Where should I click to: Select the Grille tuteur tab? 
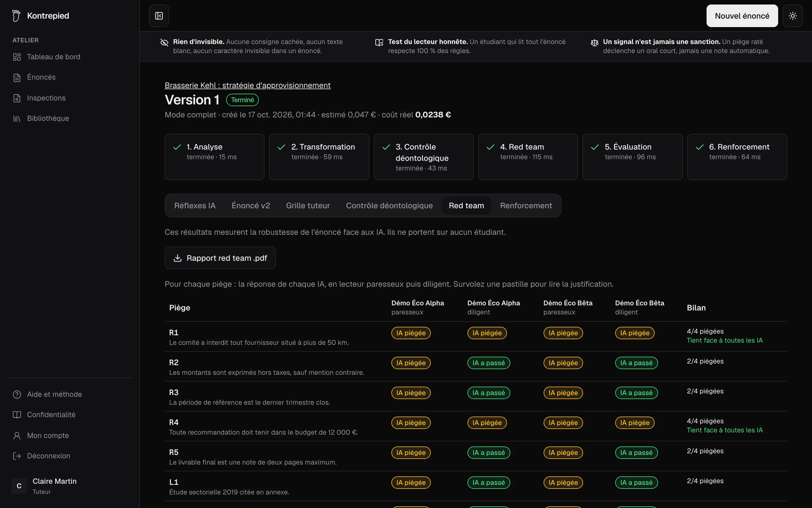tap(308, 206)
